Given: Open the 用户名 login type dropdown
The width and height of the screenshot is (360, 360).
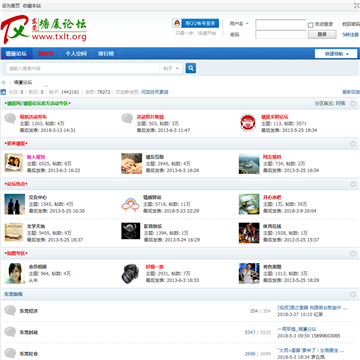Looking at the screenshot, I should coord(240,24).
